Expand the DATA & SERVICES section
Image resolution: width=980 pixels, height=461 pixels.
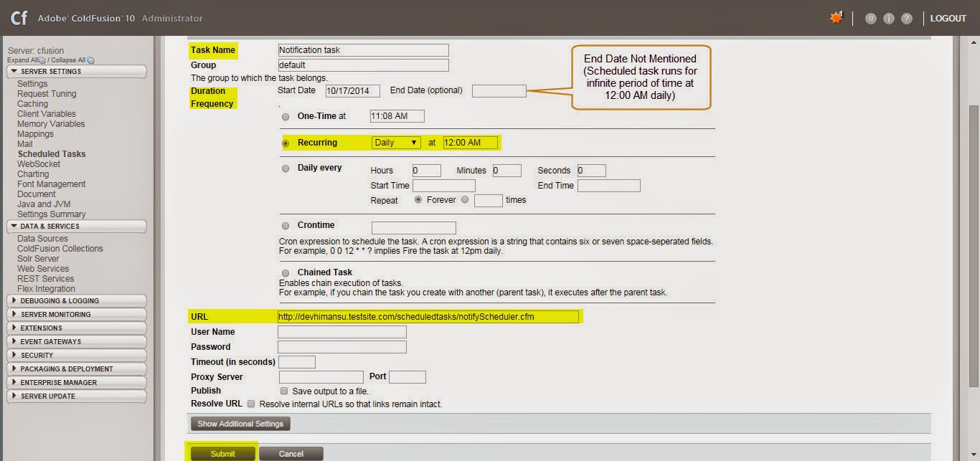tap(77, 227)
